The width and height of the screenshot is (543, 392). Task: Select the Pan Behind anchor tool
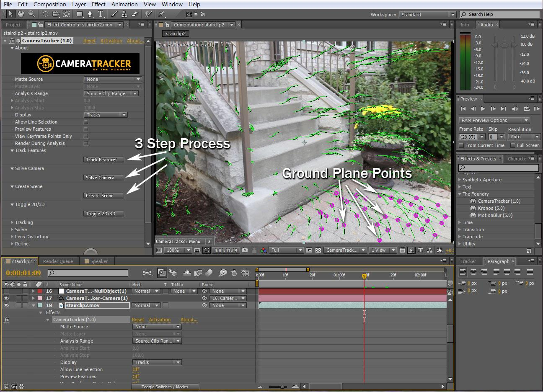tap(66, 14)
